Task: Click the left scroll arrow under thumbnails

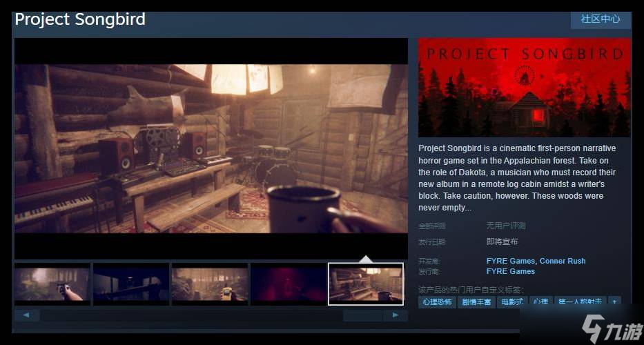Action: pyautogui.click(x=26, y=315)
